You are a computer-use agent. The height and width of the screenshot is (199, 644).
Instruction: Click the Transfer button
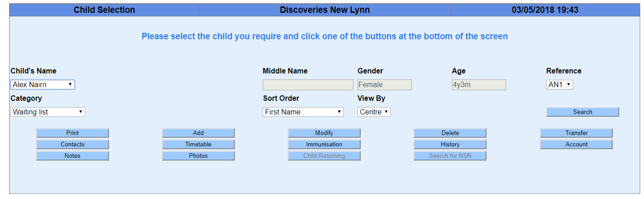pyautogui.click(x=576, y=133)
